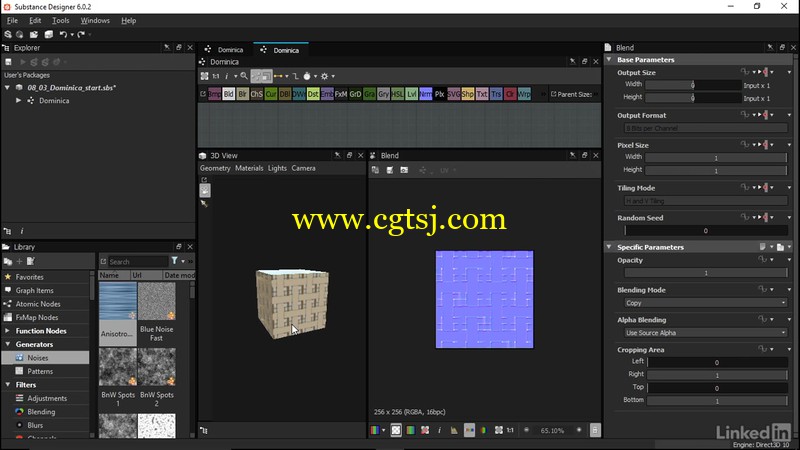Image resolution: width=800 pixels, height=450 pixels.
Task: Add a Gradient Map (Gra) node
Action: 369,94
